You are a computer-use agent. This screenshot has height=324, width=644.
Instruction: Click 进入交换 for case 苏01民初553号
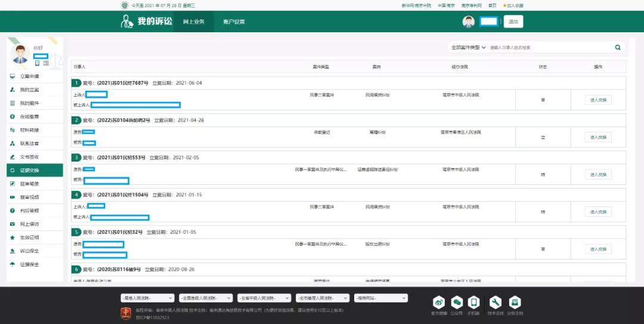[598, 174]
